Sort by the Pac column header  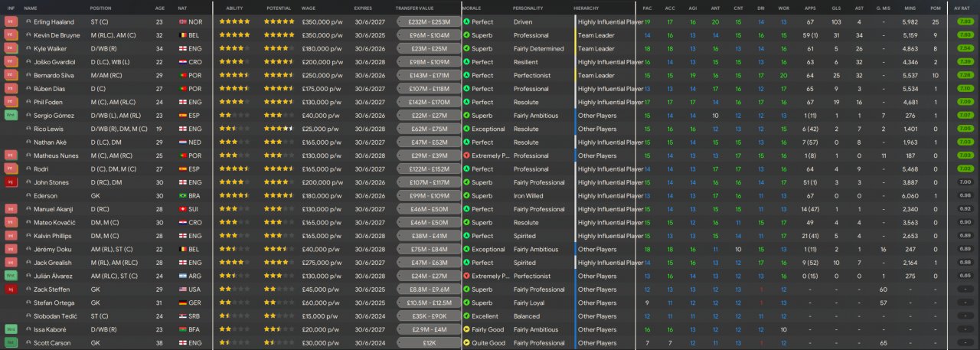(647, 8)
